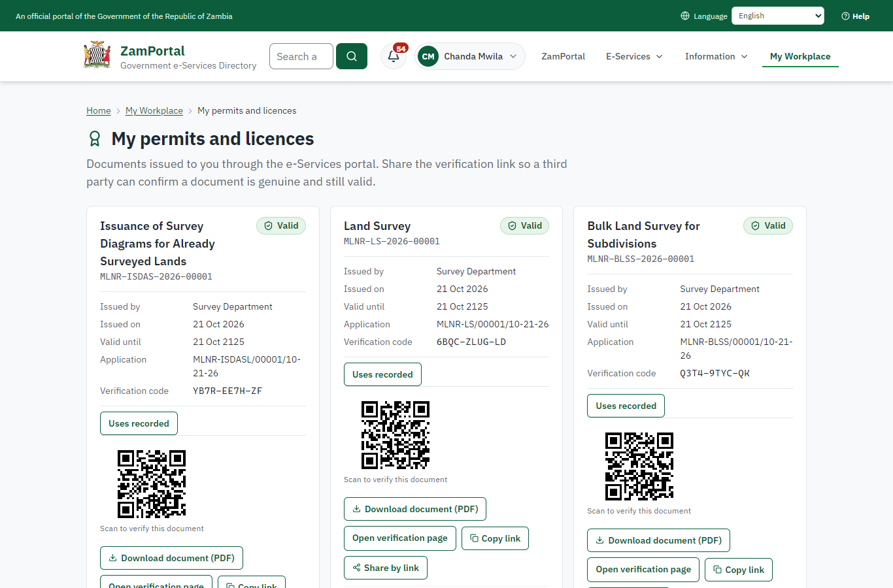Click the QR code on Bulk Land Survey card

(x=639, y=466)
